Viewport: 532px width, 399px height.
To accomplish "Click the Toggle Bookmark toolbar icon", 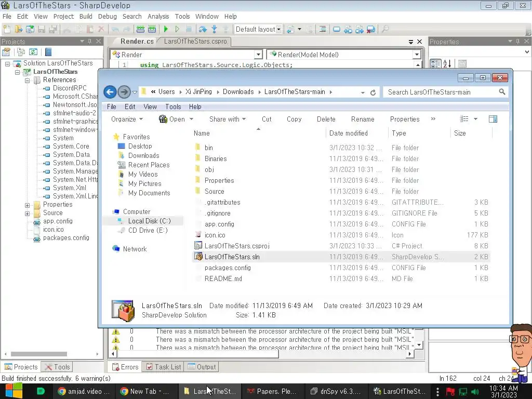I will (337, 29).
